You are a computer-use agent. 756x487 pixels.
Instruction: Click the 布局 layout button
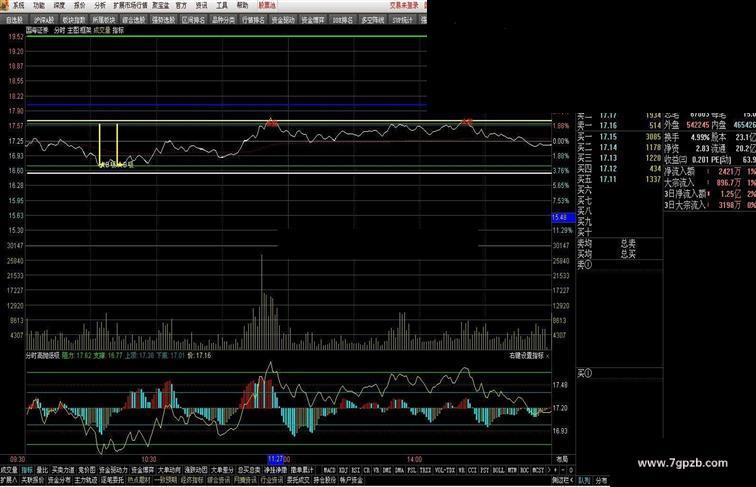pyautogui.click(x=562, y=460)
